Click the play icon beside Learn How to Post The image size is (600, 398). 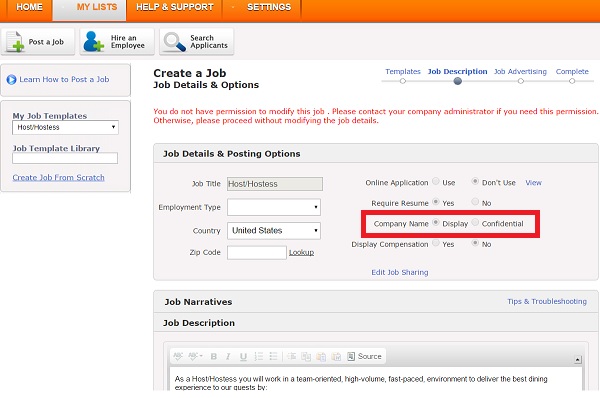[x=11, y=80]
